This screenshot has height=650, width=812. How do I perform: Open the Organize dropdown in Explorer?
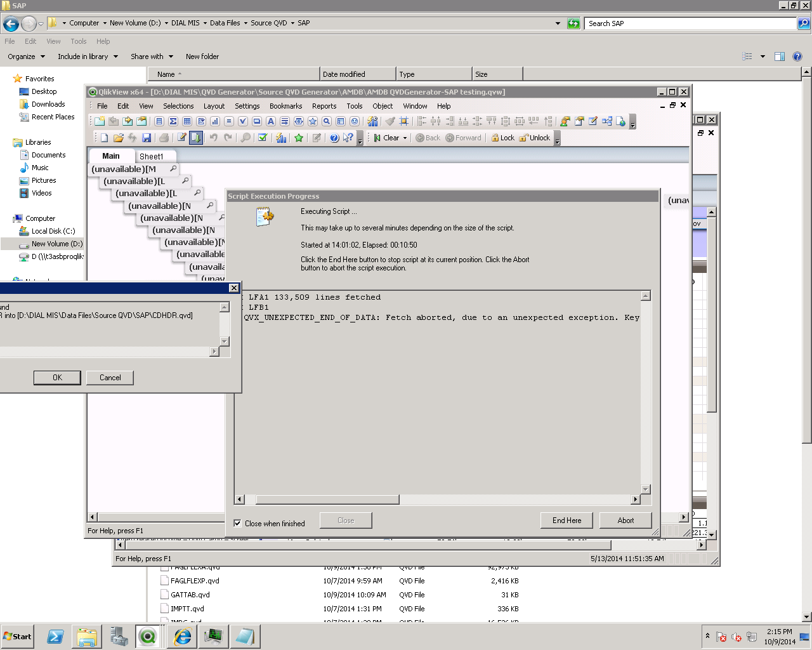point(26,56)
